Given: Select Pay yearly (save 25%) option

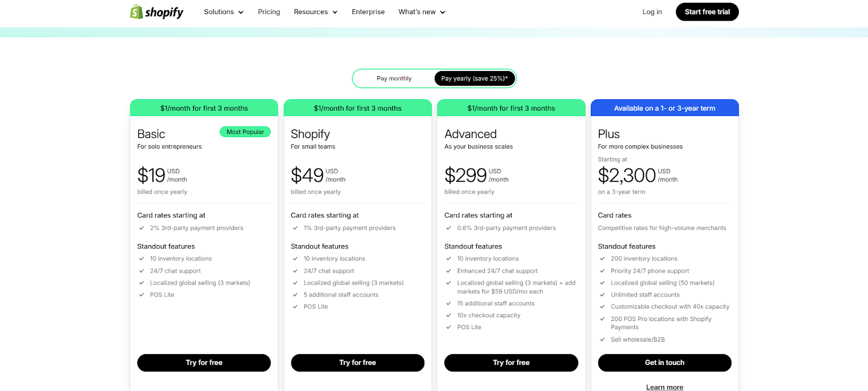Looking at the screenshot, I should pos(475,79).
